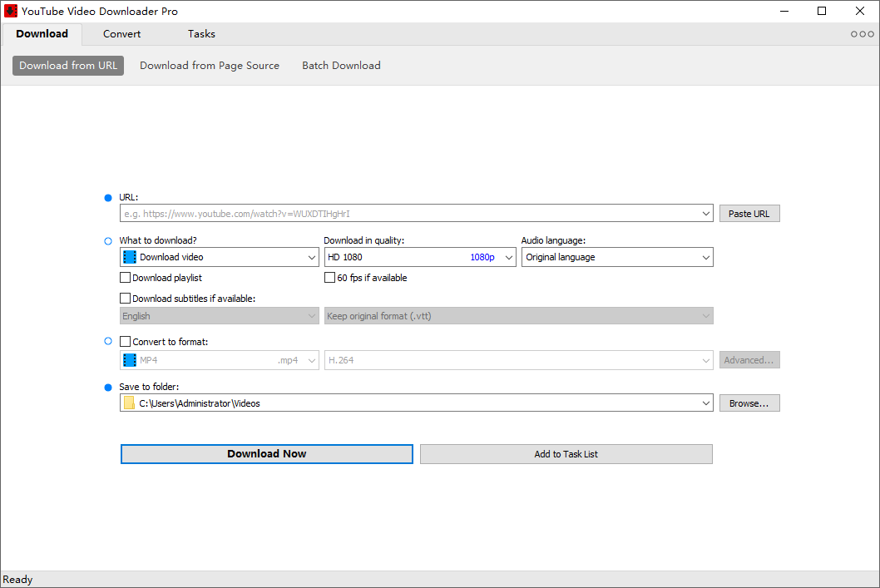Click the Paste URL button
The width and height of the screenshot is (880, 588).
749,213
